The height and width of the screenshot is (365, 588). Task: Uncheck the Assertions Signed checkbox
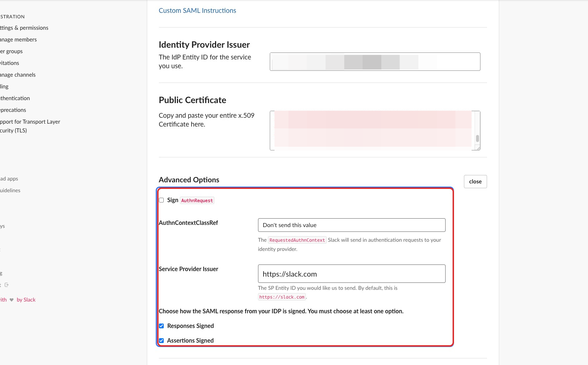[161, 340]
